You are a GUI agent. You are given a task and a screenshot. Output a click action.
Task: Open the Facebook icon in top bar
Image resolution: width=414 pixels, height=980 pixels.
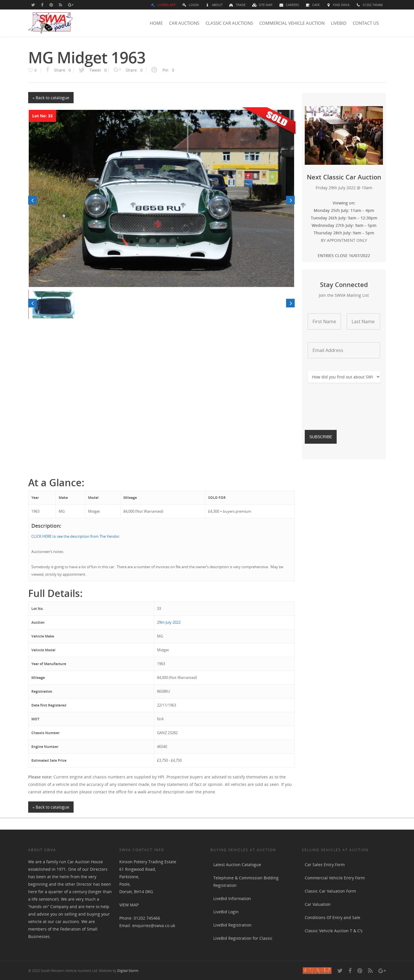coord(42,5)
